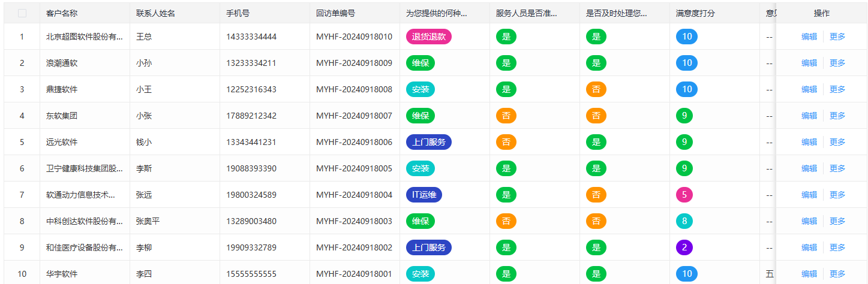Image resolution: width=868 pixels, height=284 pixels.
Task: Select the 回访单编号 column header
Action: pyautogui.click(x=335, y=13)
